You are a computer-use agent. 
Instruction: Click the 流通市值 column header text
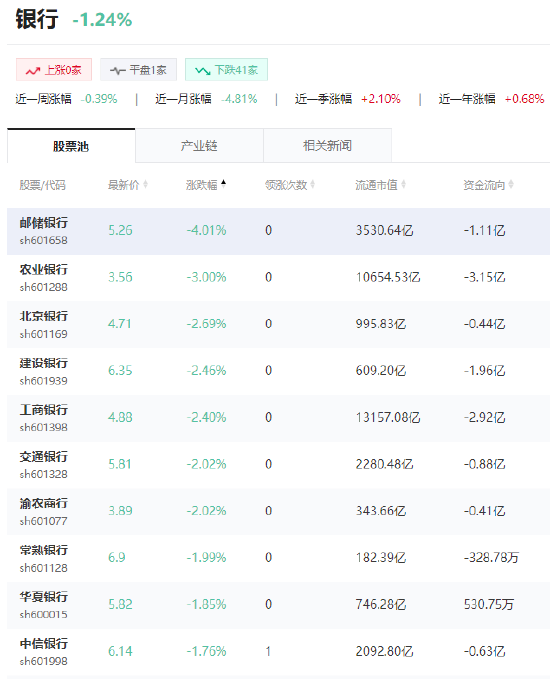point(376,185)
